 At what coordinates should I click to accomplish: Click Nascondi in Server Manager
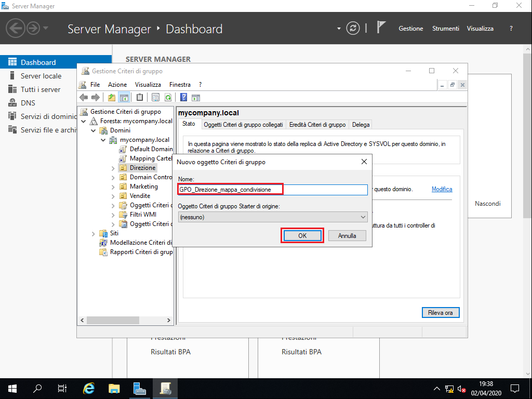(x=487, y=204)
